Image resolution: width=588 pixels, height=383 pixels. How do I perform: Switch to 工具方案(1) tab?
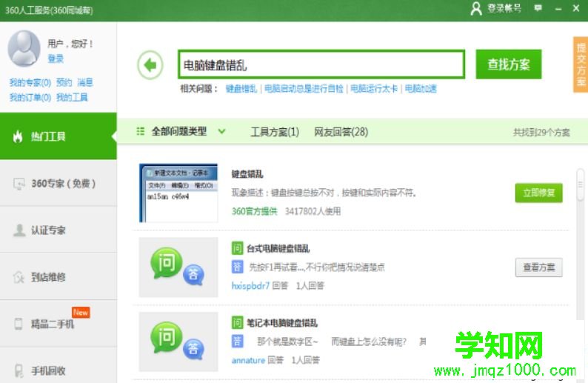click(x=275, y=132)
